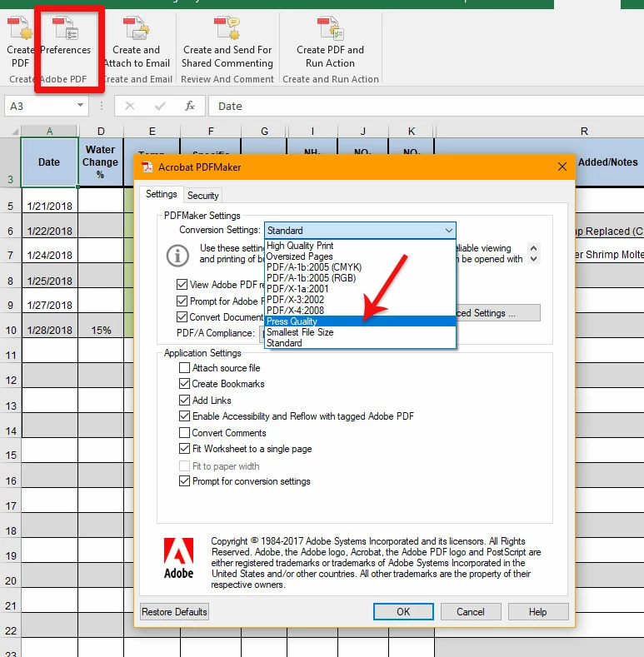Screen dimensions: 644x657
Task: Click description scroll down arrow
Action: [534, 259]
